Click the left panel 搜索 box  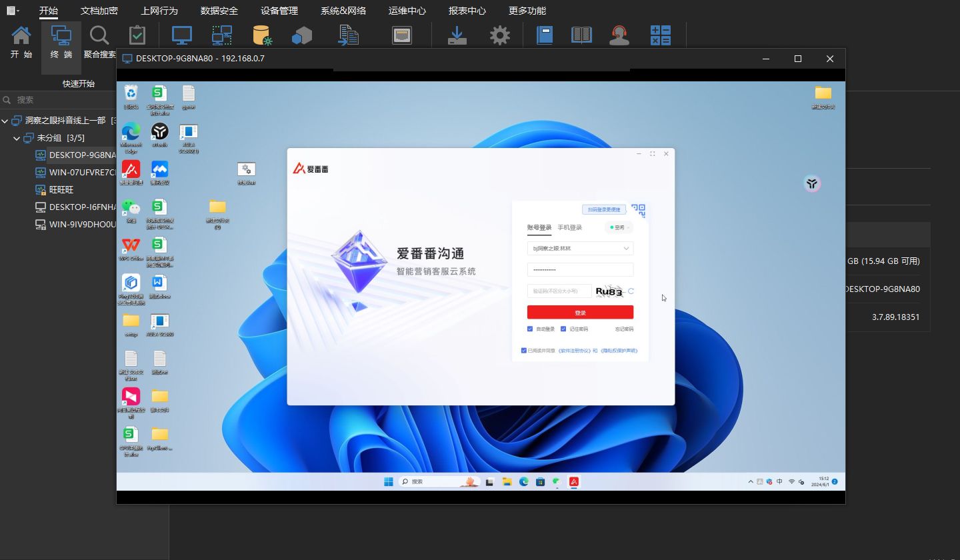click(58, 99)
